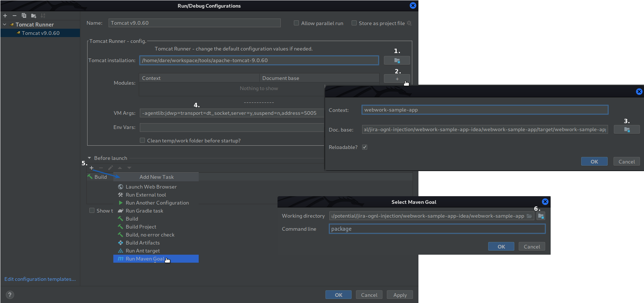This screenshot has width=644, height=303.
Task: Save configuration into a folder
Action: coord(34,16)
